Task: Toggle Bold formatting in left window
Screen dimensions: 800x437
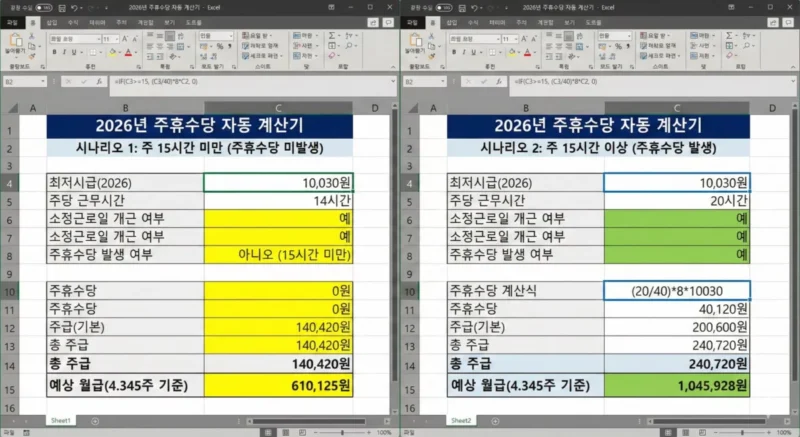Action: 55,52
